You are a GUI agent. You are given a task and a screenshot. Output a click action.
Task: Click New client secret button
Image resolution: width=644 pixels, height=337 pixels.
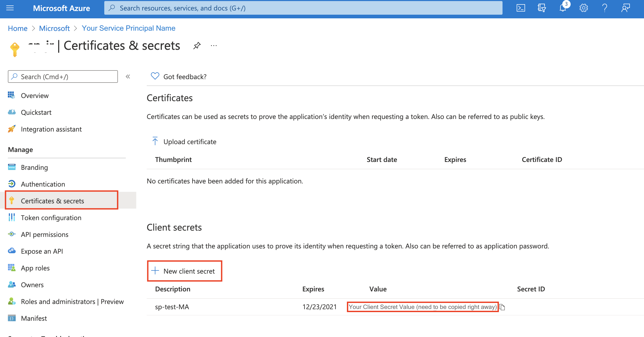click(185, 271)
